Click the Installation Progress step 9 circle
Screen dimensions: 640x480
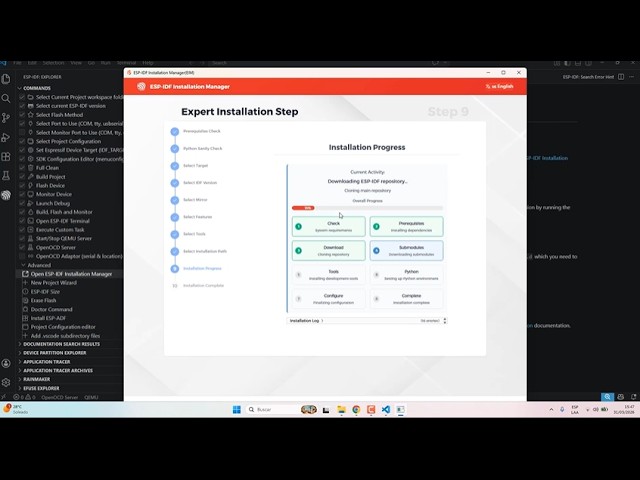(x=175, y=269)
